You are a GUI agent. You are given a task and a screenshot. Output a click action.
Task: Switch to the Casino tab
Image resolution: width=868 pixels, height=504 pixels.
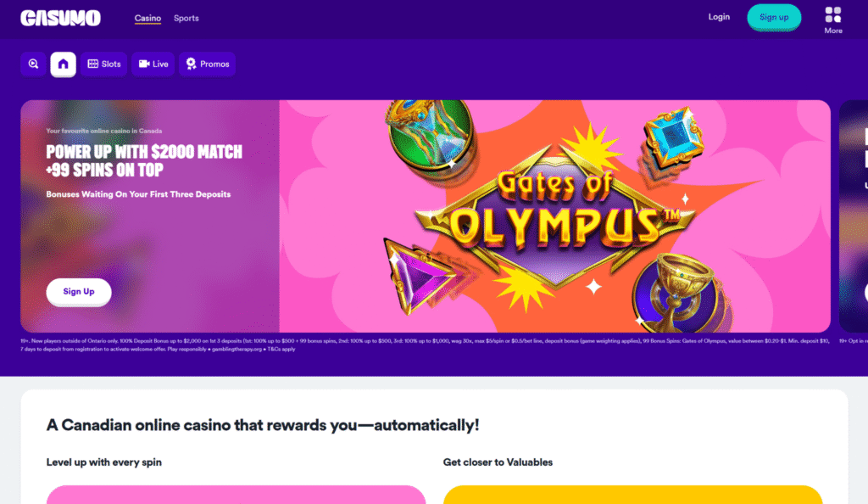coord(147,19)
